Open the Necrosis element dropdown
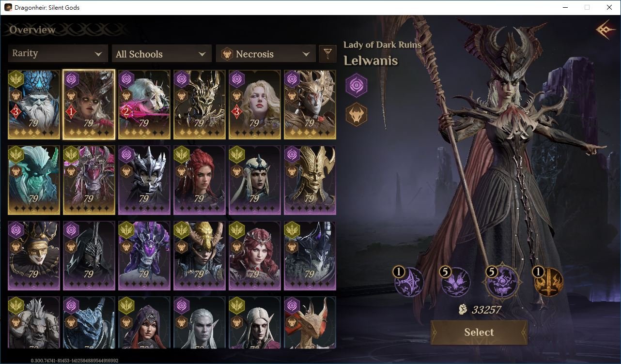This screenshot has width=621, height=364. click(x=266, y=53)
